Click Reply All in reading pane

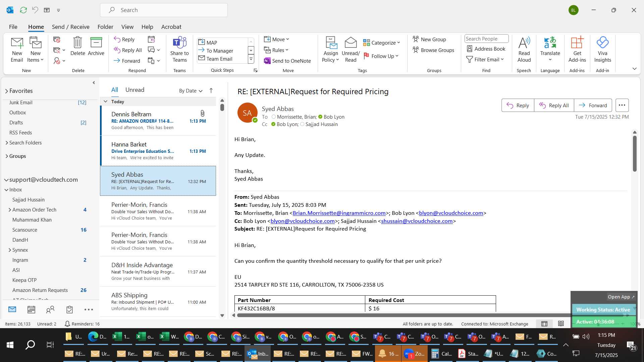click(x=554, y=105)
